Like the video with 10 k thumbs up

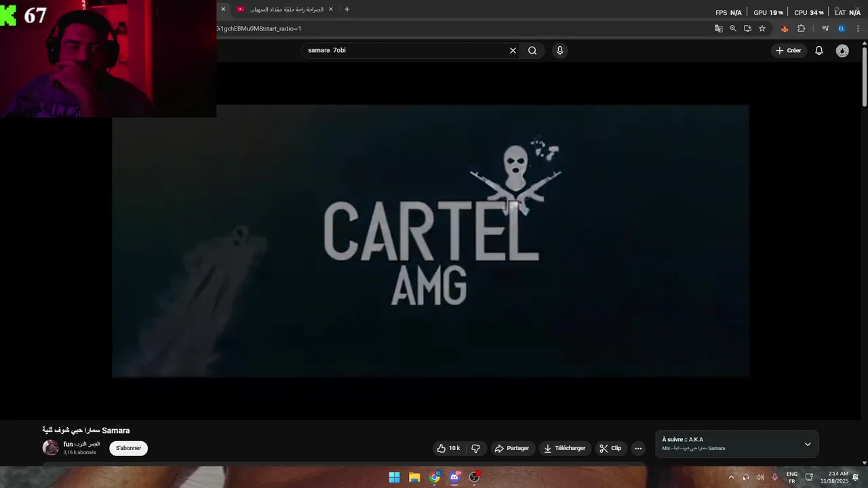click(x=448, y=448)
